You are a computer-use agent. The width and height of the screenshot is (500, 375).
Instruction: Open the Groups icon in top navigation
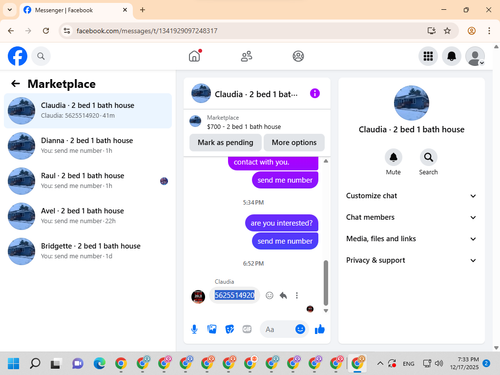click(x=298, y=56)
